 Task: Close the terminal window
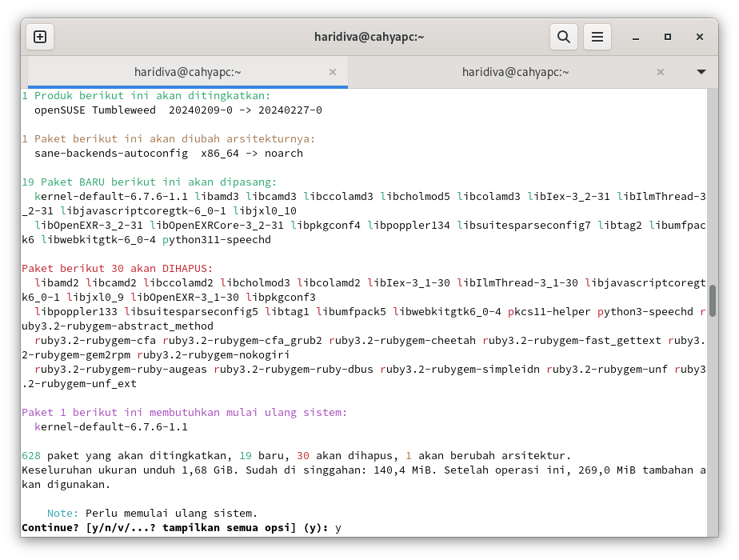pos(700,37)
